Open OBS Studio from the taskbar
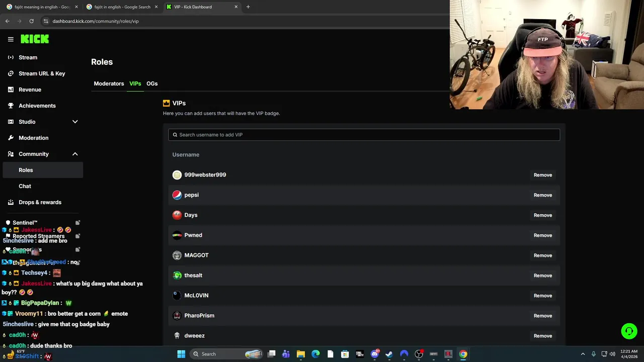 pos(419,354)
